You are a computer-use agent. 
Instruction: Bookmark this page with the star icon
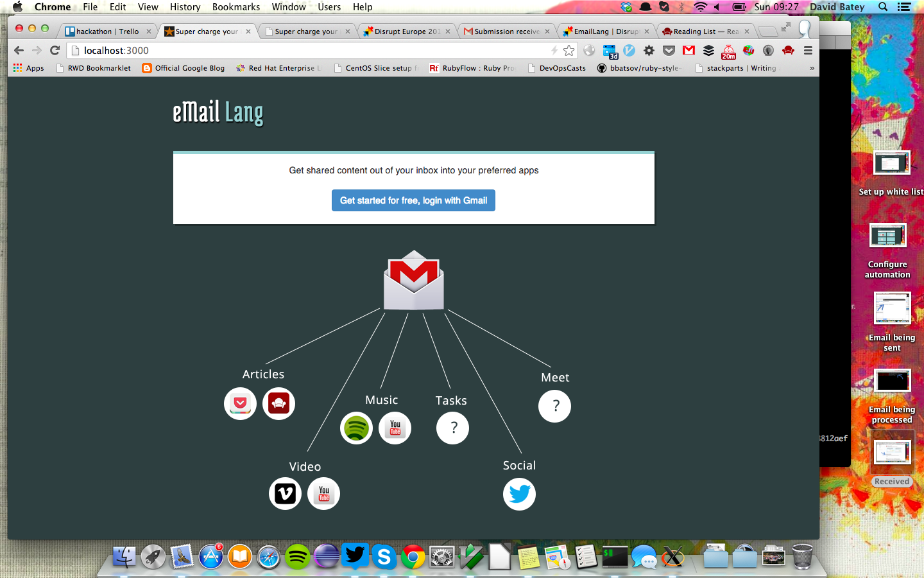pyautogui.click(x=569, y=50)
